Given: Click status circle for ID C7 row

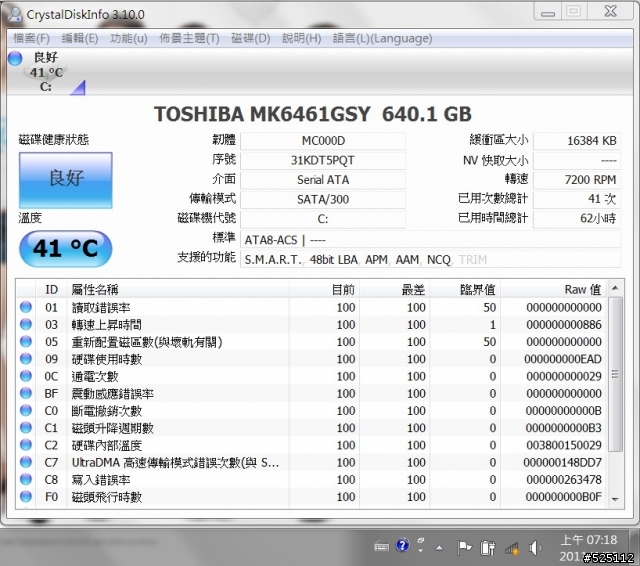Looking at the screenshot, I should (x=26, y=462).
